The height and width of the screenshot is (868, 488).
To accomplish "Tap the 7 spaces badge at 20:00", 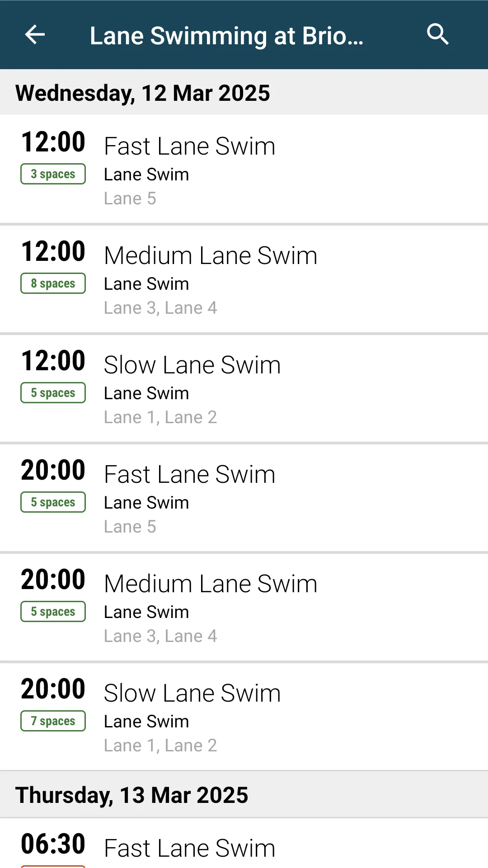I will (52, 721).
